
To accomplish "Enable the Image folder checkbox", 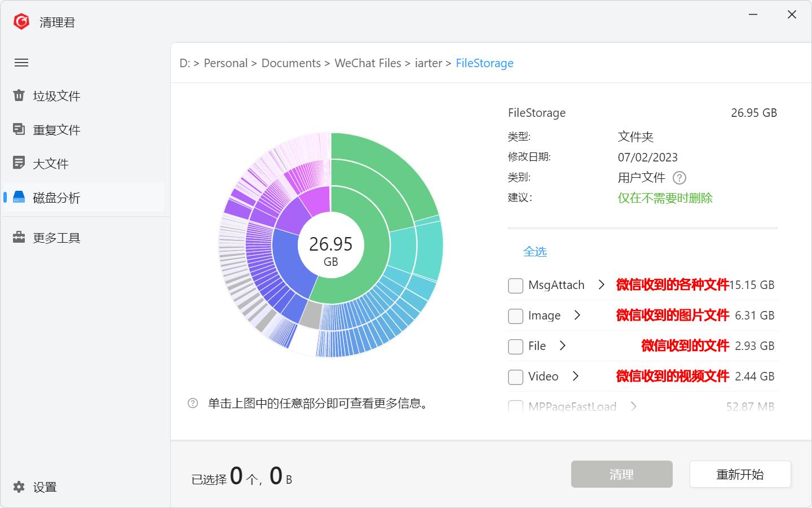I will point(515,316).
